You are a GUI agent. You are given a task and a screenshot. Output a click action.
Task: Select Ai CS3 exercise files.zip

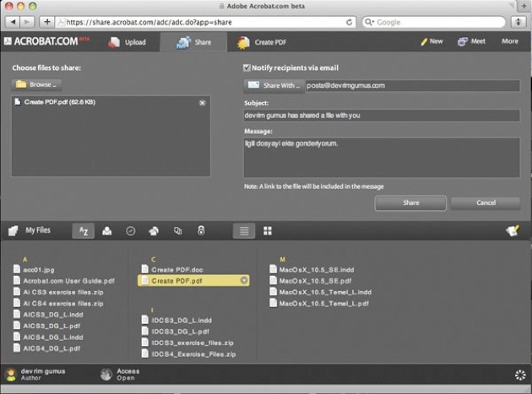pos(63,292)
